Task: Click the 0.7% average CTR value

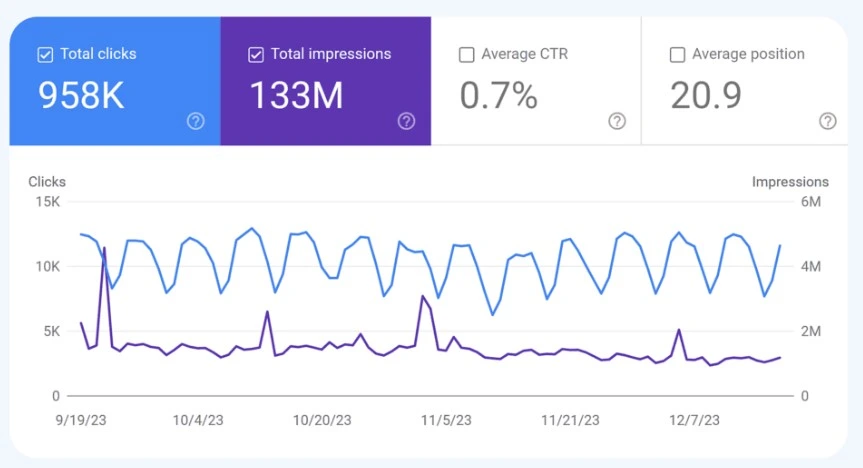Action: [x=499, y=95]
